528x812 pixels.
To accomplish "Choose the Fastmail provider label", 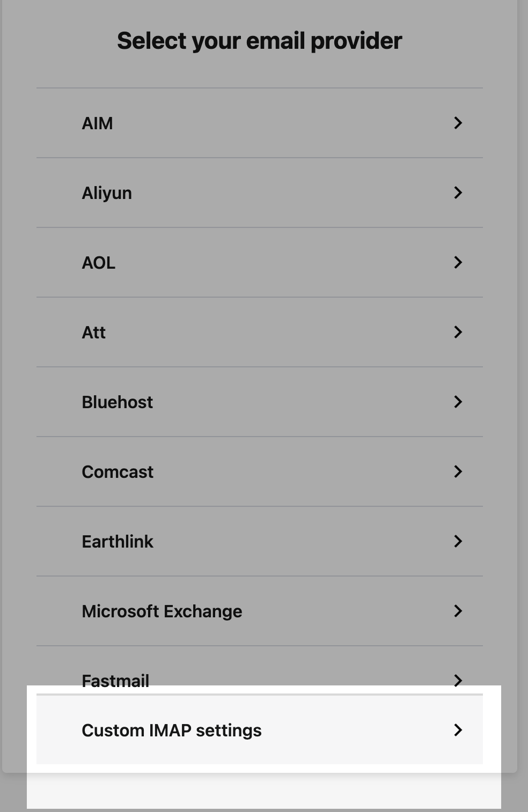I will [x=115, y=680].
